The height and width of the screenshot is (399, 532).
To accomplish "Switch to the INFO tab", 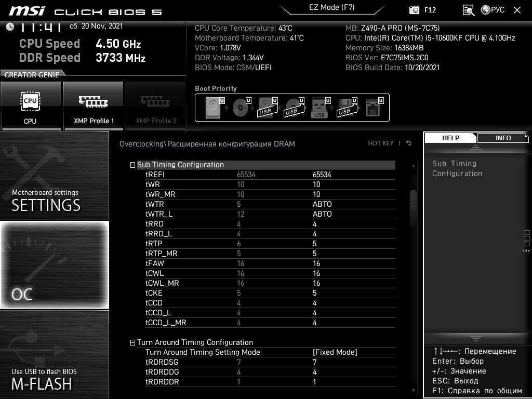I will 503,138.
